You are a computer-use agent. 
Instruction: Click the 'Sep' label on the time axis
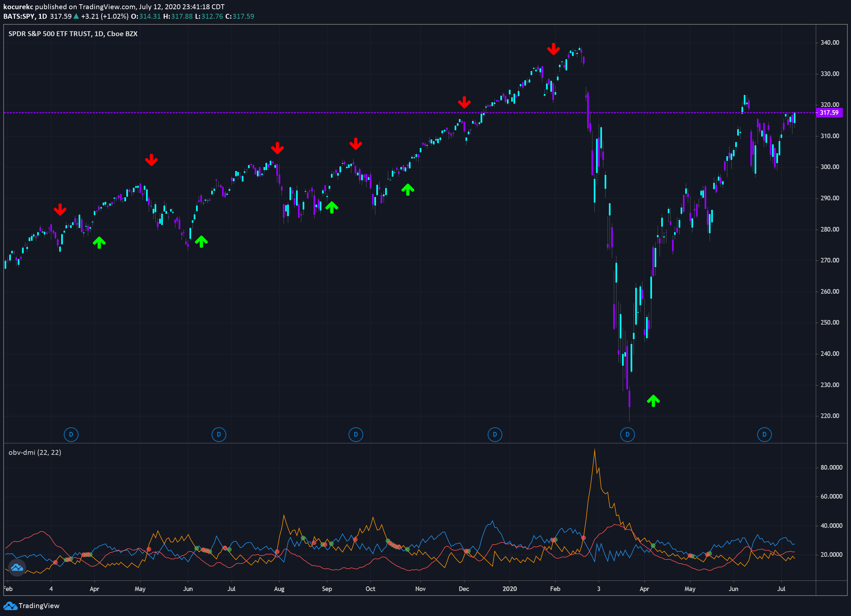pyautogui.click(x=327, y=589)
